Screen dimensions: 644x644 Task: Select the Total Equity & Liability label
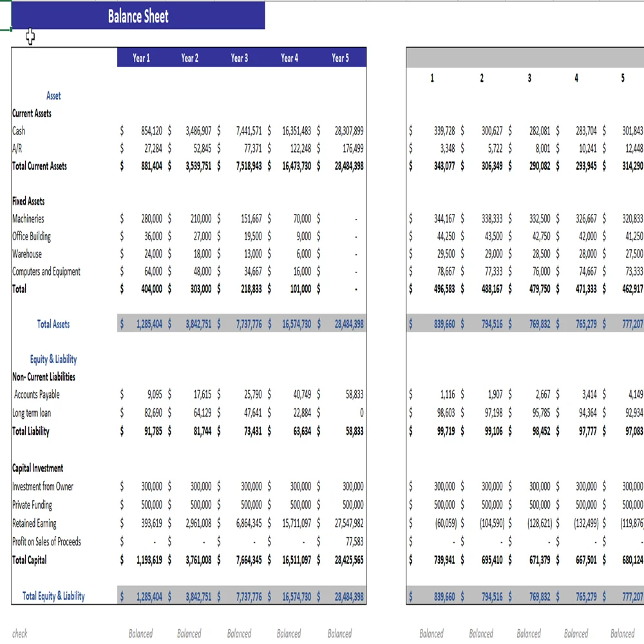(x=53, y=596)
